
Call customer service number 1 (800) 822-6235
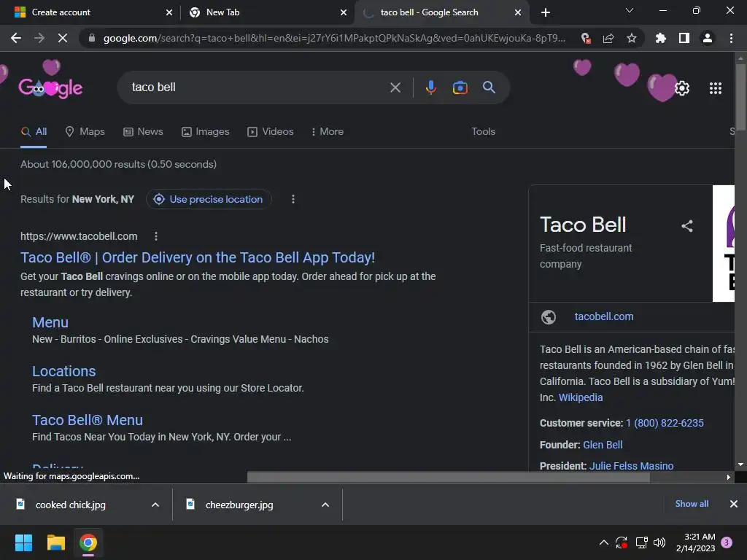coord(665,423)
